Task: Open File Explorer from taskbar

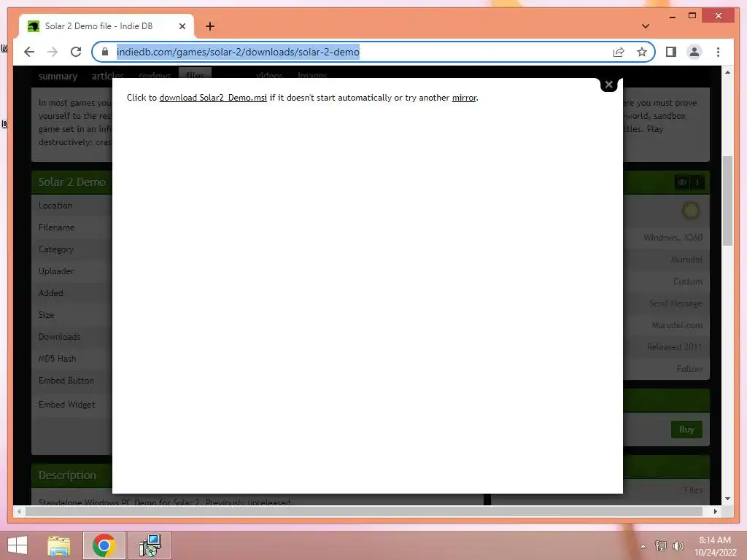Action: tap(59, 545)
